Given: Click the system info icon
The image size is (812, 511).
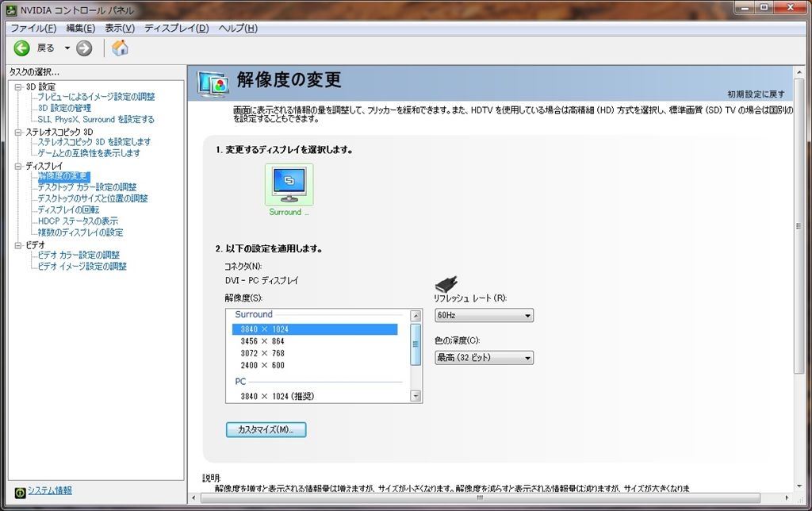Looking at the screenshot, I should [20, 492].
